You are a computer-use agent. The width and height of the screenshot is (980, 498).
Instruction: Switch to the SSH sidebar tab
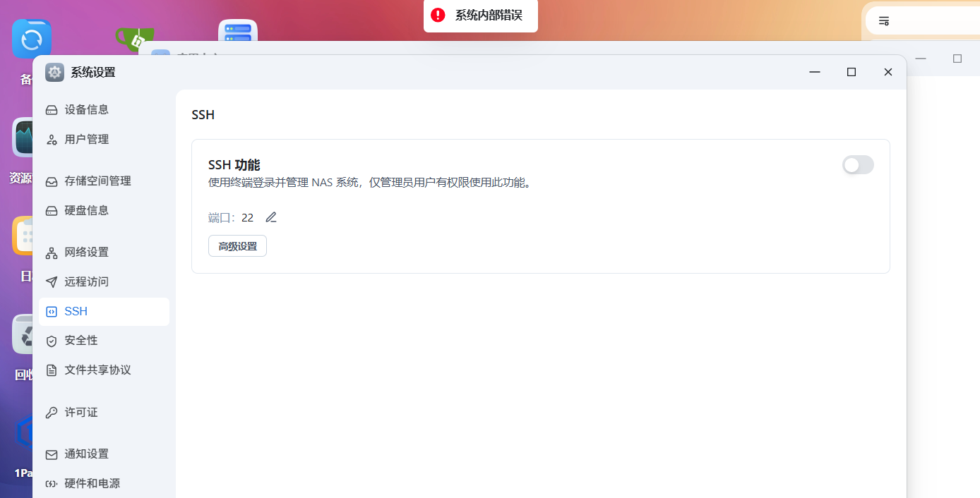click(x=76, y=311)
